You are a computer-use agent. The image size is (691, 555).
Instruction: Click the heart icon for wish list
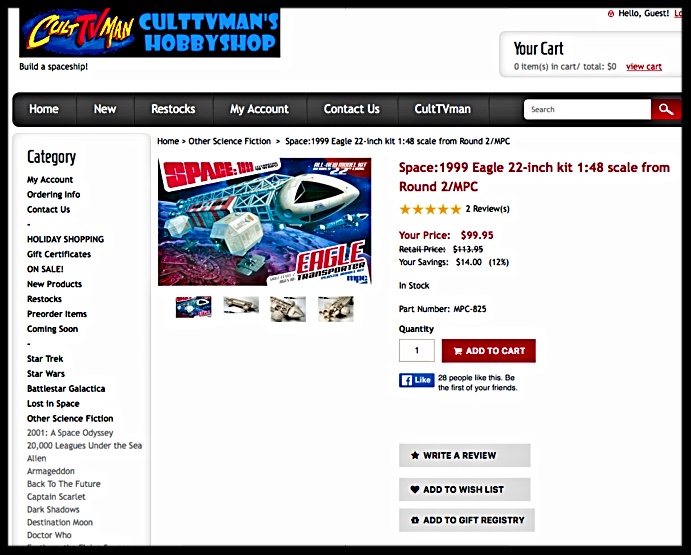click(415, 489)
